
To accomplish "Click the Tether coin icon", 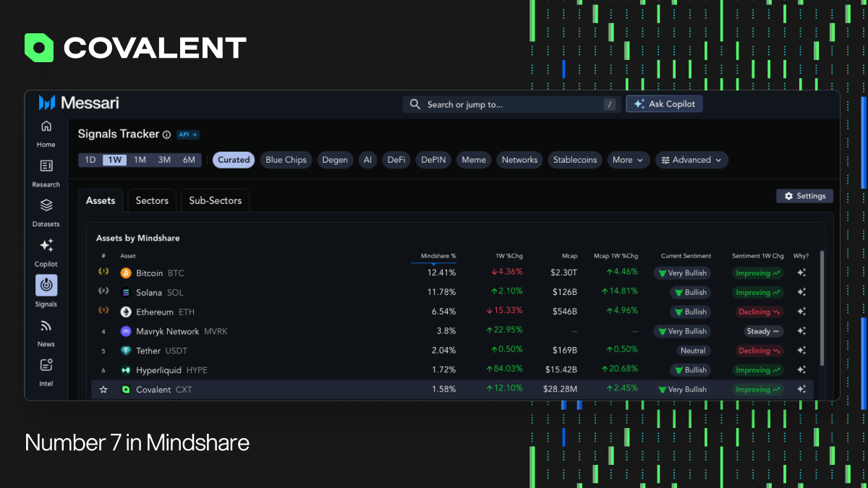I will pyautogui.click(x=126, y=351).
